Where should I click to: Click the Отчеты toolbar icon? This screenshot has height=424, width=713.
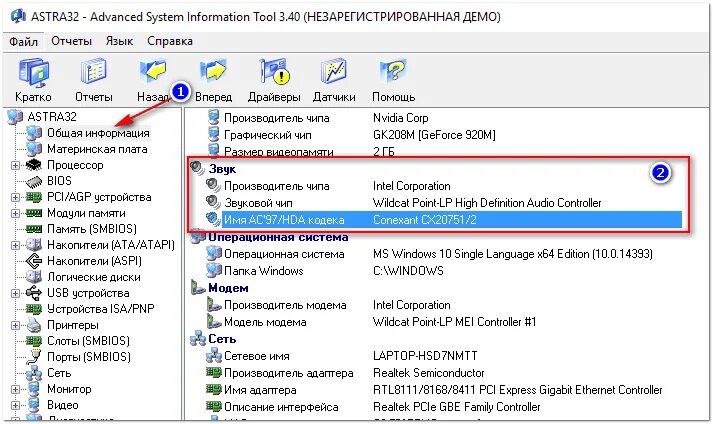click(x=94, y=72)
